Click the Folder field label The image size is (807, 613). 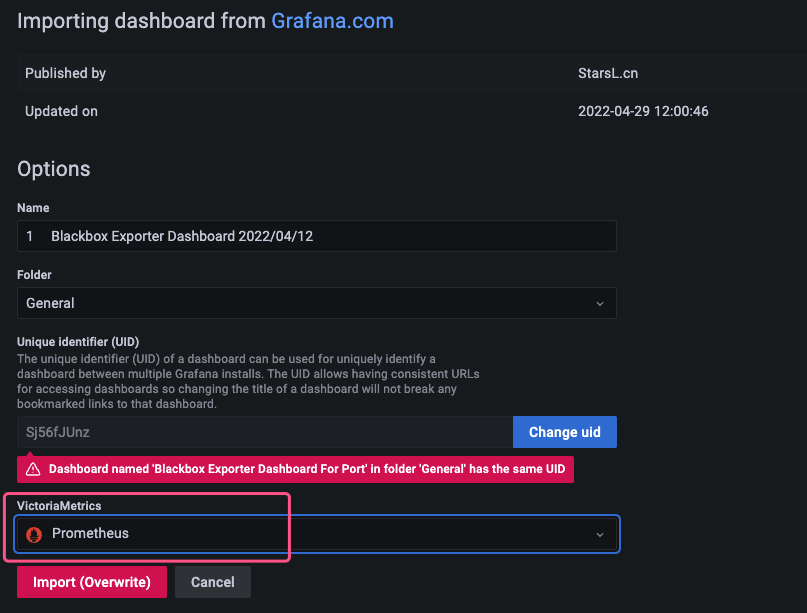pos(34,275)
